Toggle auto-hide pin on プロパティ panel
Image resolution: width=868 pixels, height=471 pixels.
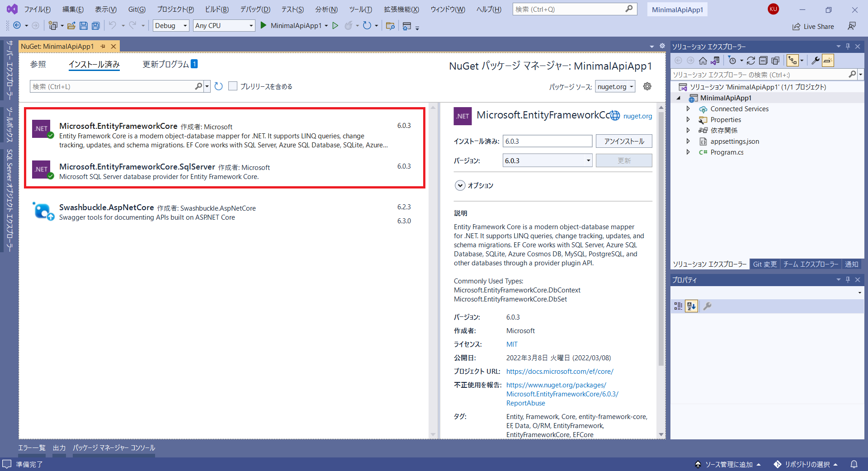pos(848,280)
